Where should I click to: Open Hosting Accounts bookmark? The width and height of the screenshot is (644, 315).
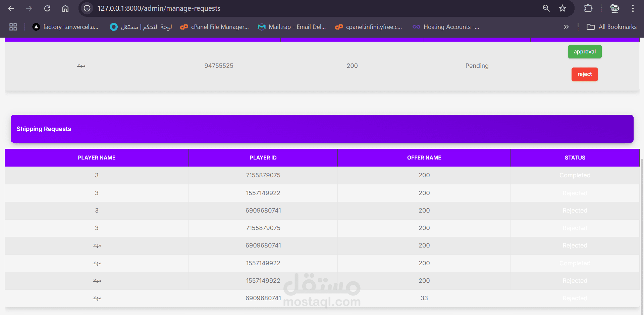[x=446, y=27]
